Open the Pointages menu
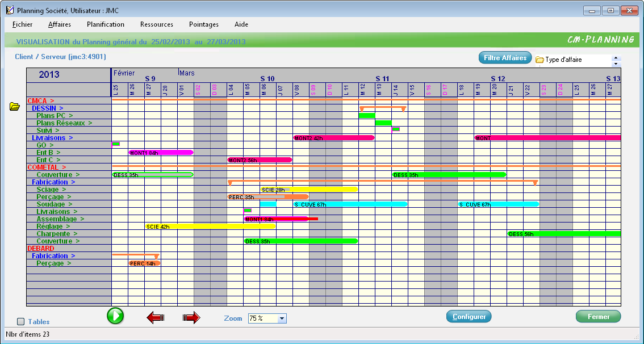This screenshot has width=644, height=344. (x=203, y=24)
